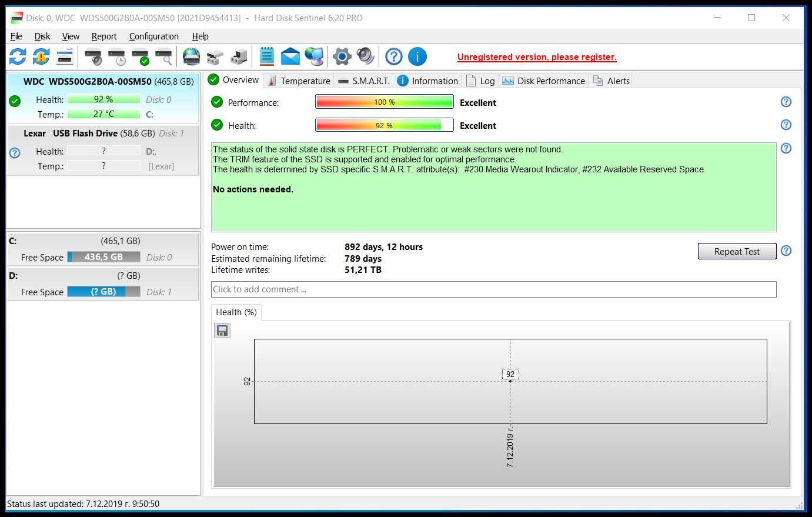Click the blue info about icon
The height and width of the screenshot is (517, 812).
coord(417,56)
